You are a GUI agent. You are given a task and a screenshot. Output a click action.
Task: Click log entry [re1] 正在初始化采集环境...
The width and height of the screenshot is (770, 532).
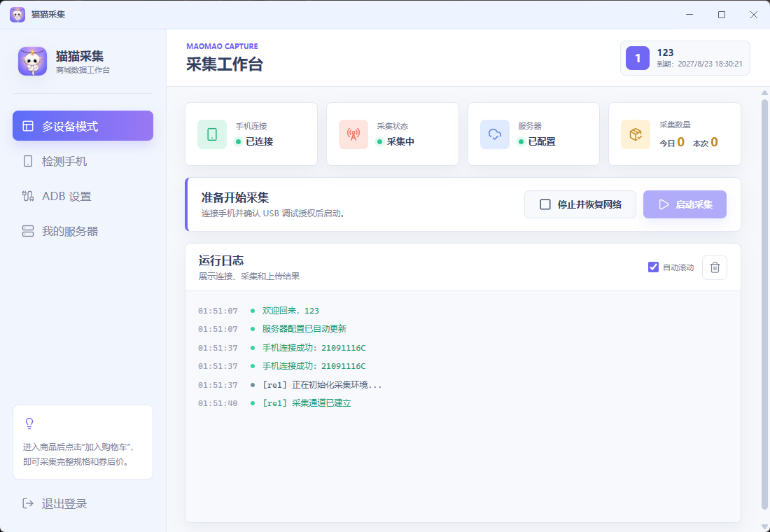[322, 385]
